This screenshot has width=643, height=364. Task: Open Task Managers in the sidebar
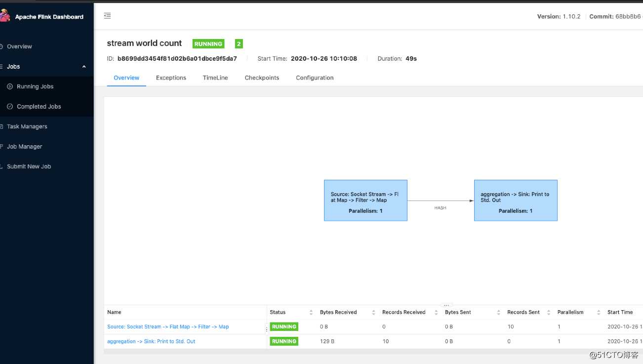click(x=27, y=126)
